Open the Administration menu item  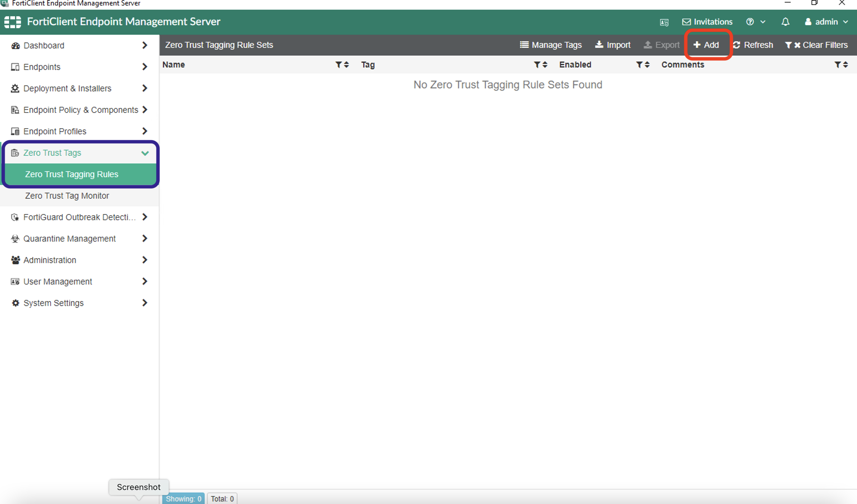80,260
